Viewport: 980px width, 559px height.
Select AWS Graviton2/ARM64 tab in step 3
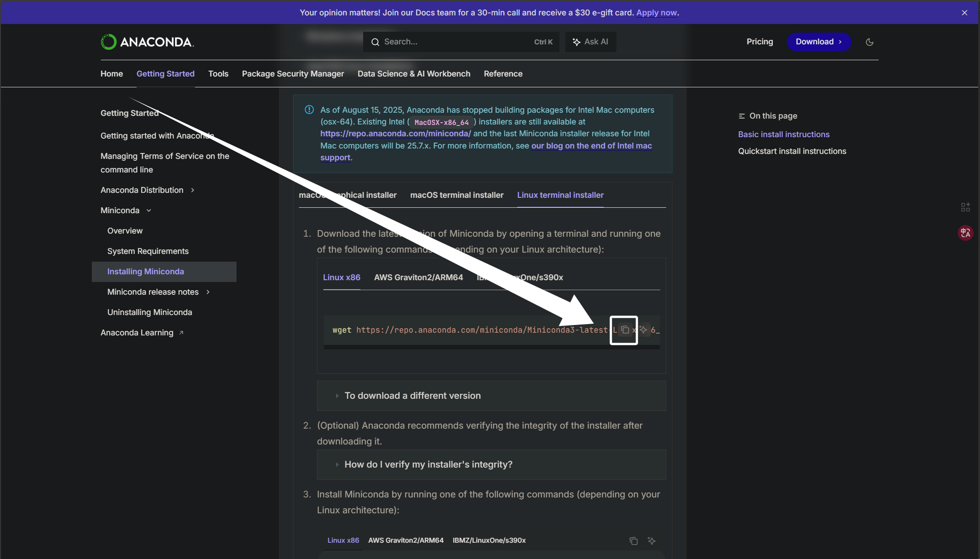click(406, 540)
